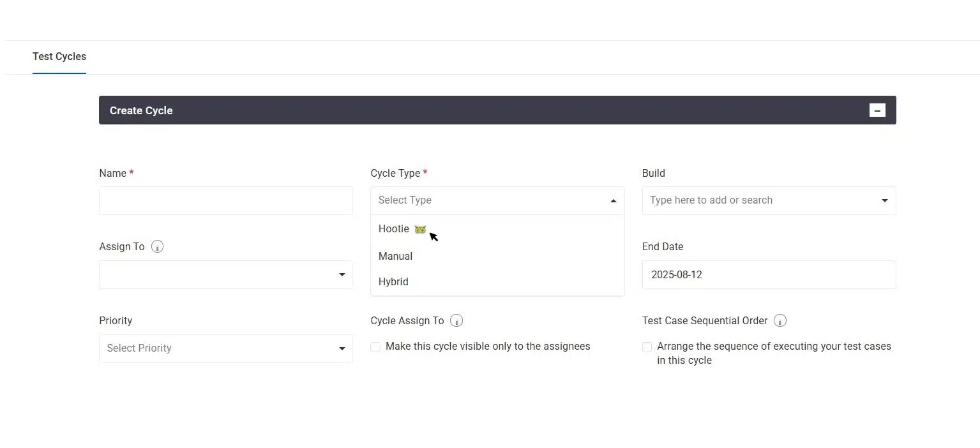Open the Assign To info icon
The image size is (980, 448).
coord(157,247)
